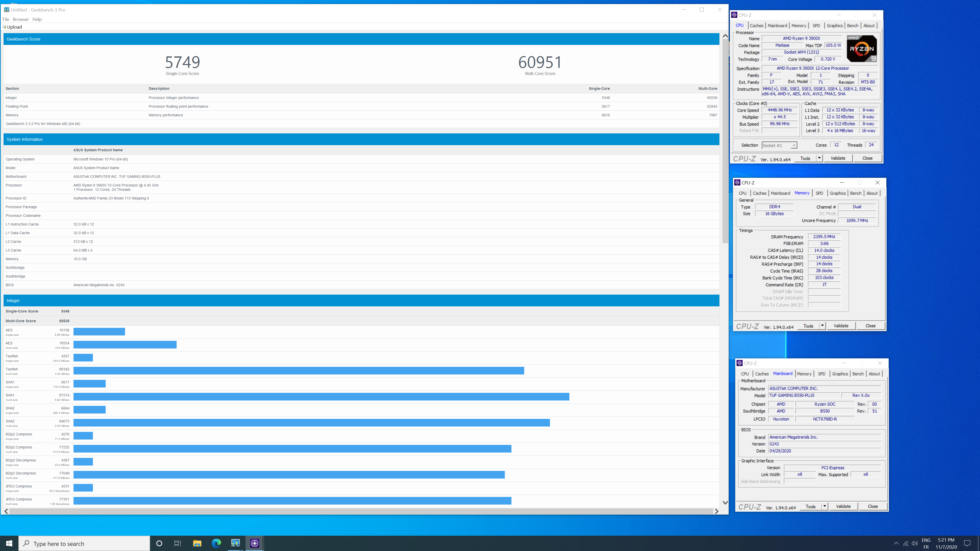Click the CPU-Z icon in top window title

click(x=734, y=15)
